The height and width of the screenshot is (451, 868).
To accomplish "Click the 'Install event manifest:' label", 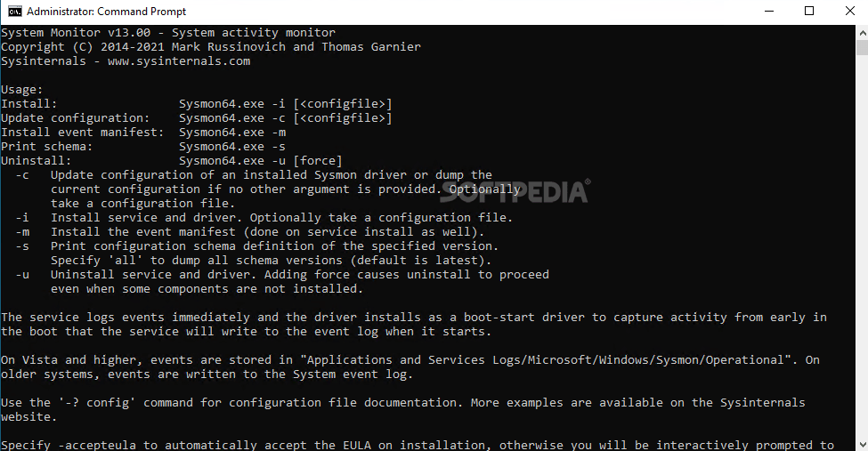I will pos(83,133).
